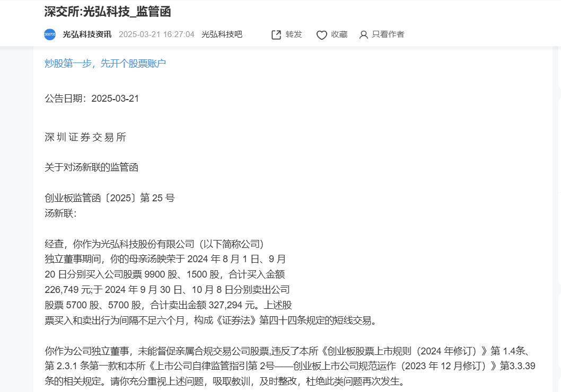This screenshot has height=392, width=561.
Task: Click the person icon for author-only view
Action: click(x=364, y=34)
